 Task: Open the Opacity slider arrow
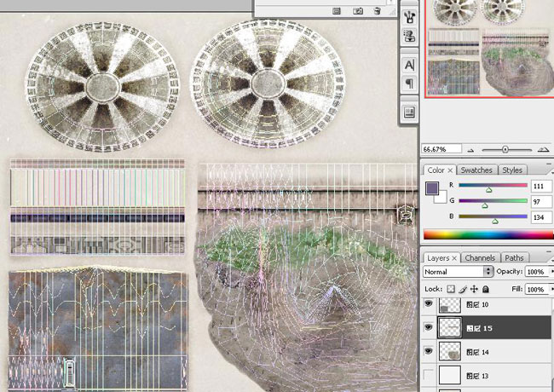[x=552, y=272]
